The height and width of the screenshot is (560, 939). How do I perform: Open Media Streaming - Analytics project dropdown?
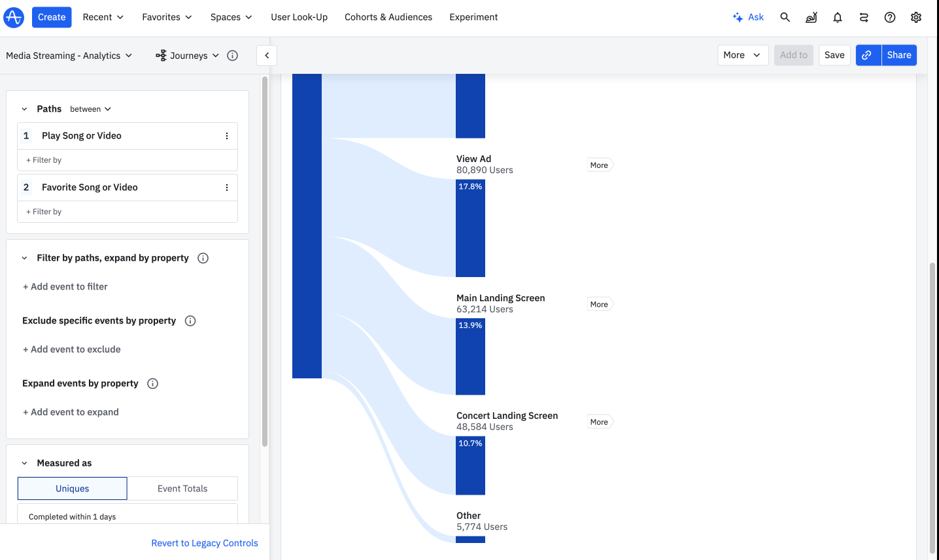[69, 56]
